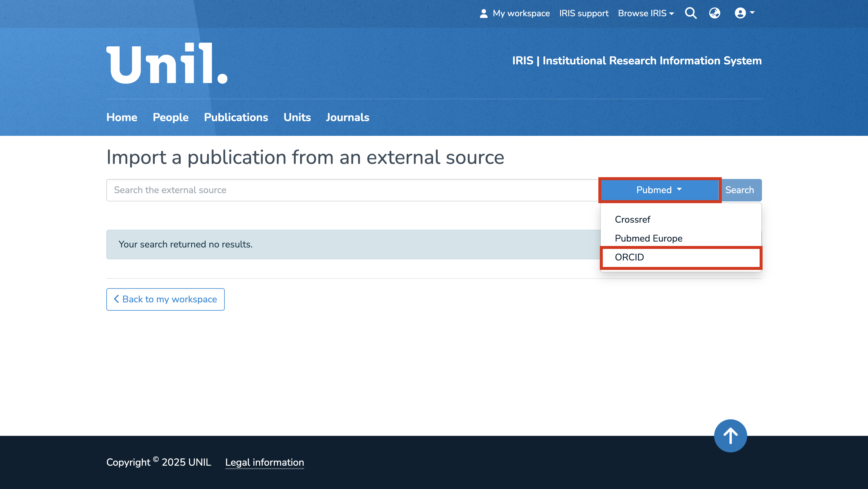Click the person icon beside My workspace
The image size is (868, 489).
coord(483,14)
